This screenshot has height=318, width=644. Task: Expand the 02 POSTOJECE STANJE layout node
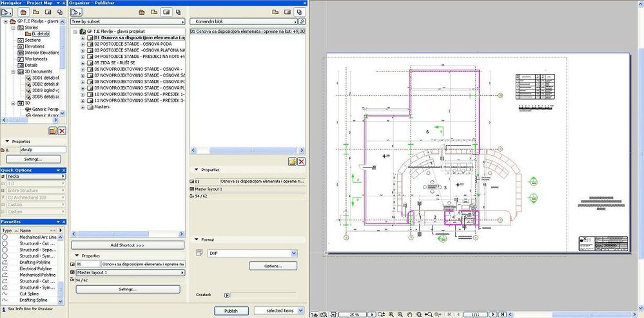click(83, 44)
